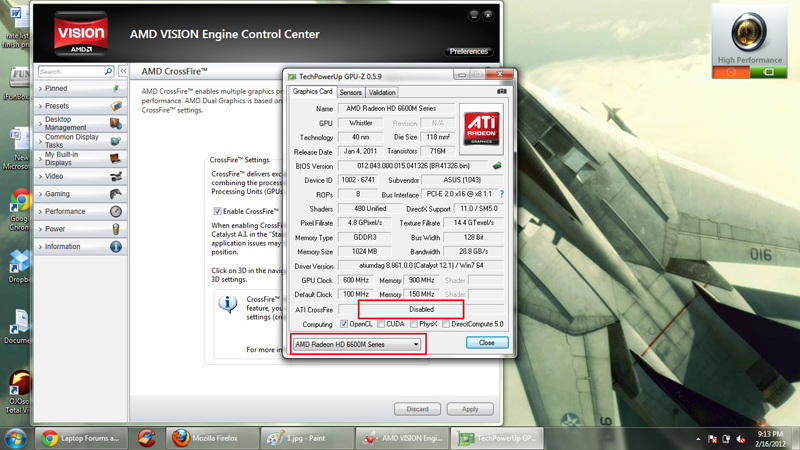Click the Laptop Forums Chrome taskbar button
The height and width of the screenshot is (450, 800).
coord(81,438)
